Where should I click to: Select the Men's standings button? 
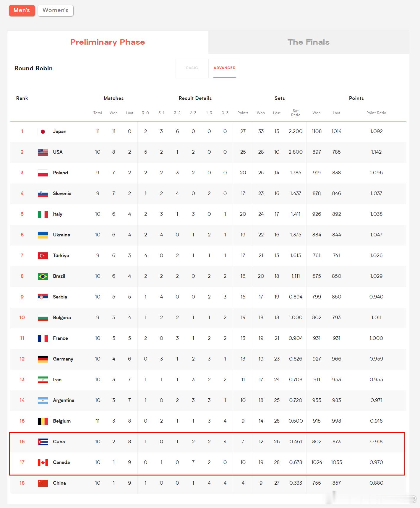pos(22,10)
